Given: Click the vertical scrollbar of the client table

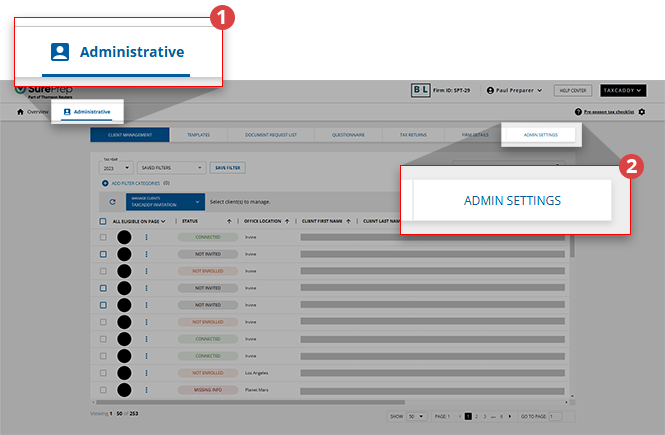Looking at the screenshot, I should [x=572, y=243].
